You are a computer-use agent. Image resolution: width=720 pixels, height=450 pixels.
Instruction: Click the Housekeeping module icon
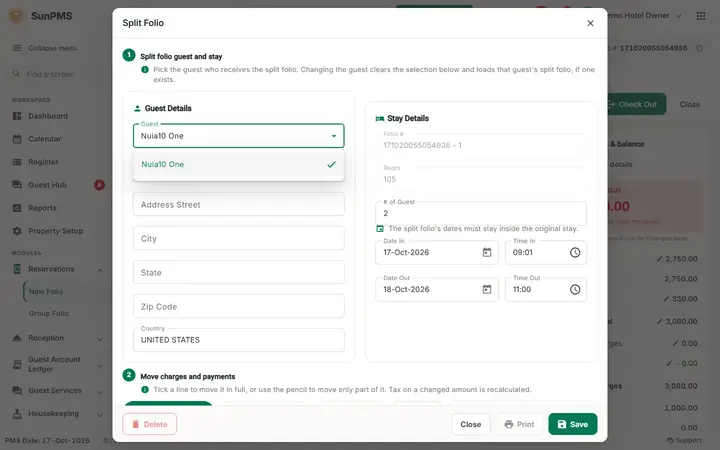pos(17,414)
